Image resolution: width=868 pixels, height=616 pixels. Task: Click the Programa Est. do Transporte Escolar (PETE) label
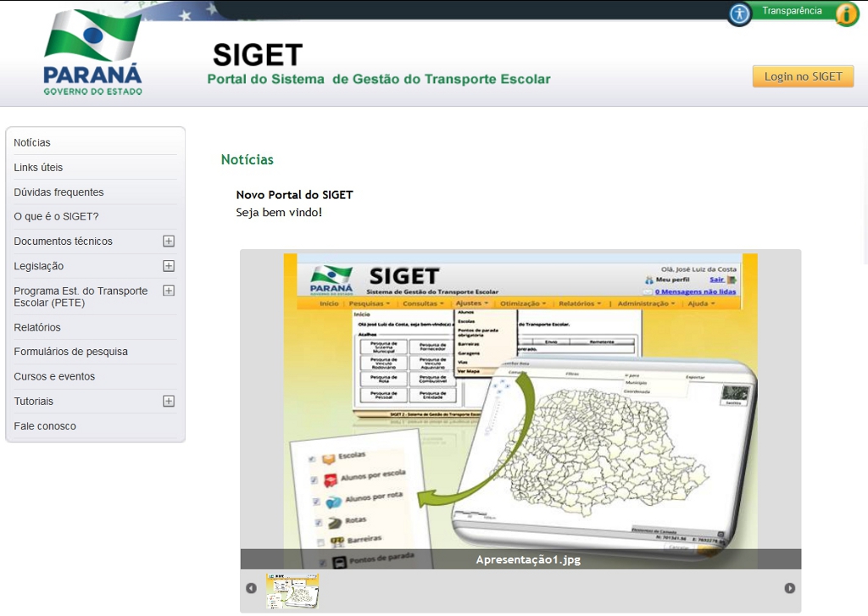click(x=81, y=297)
